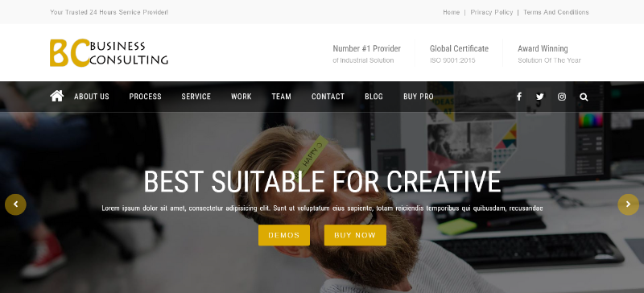644x293 pixels.
Task: Open the Privacy Policy link
Action: 492,12
